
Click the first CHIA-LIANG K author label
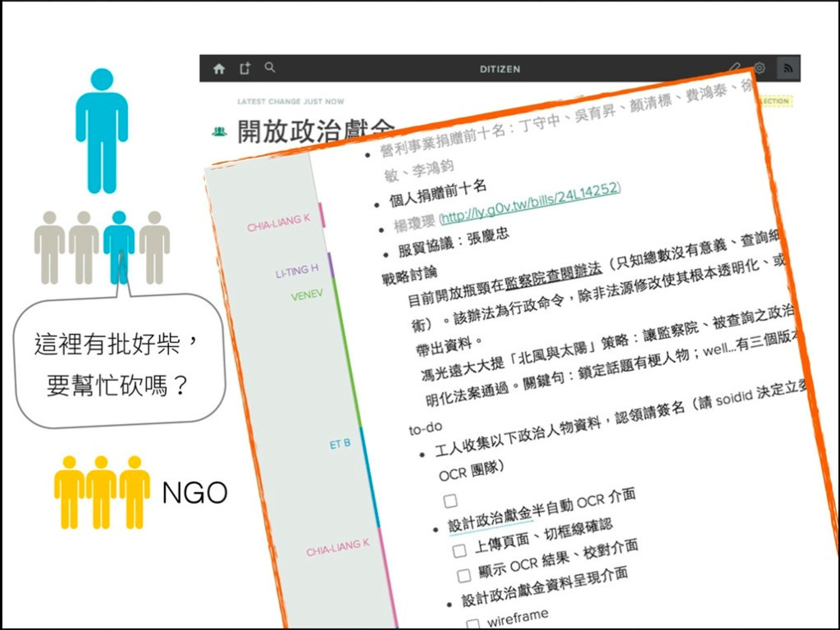click(279, 223)
